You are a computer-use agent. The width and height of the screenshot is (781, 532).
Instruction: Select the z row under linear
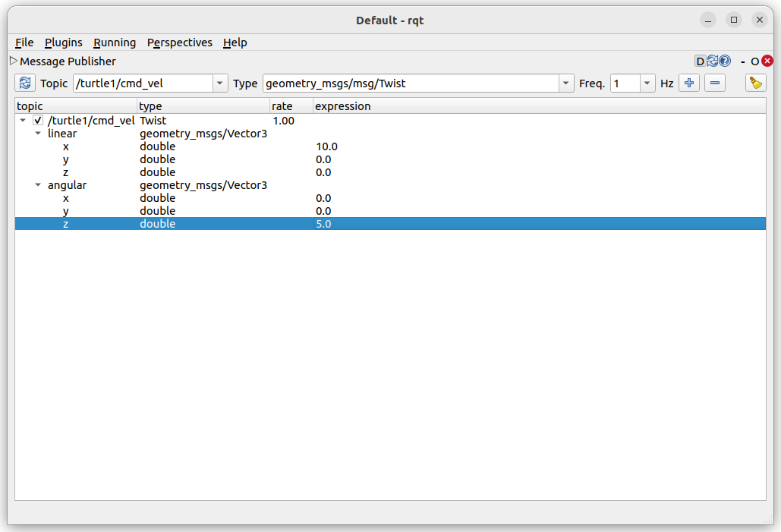point(390,172)
